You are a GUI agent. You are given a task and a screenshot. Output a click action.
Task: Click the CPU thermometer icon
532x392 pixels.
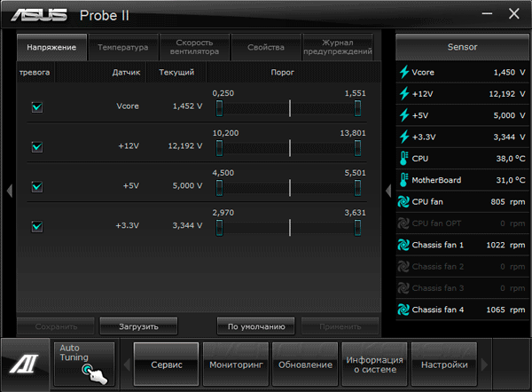403,159
